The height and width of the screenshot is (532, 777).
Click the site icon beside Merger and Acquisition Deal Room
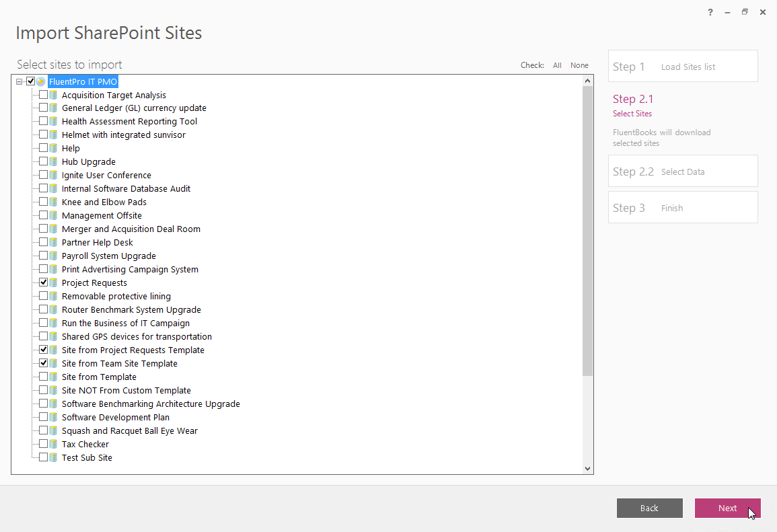coord(54,229)
